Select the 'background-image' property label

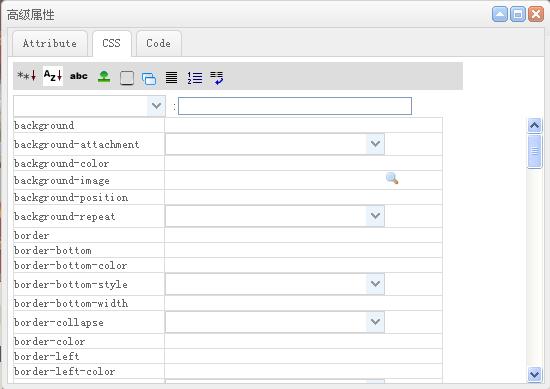62,181
